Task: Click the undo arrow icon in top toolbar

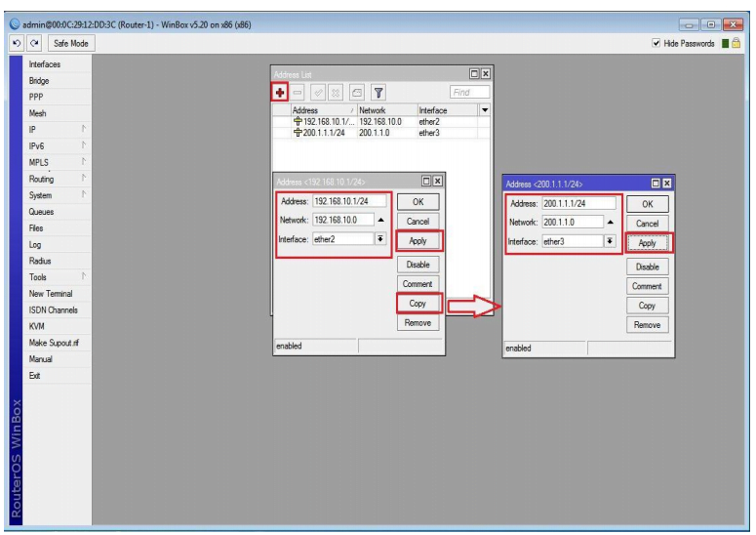Action: click(x=17, y=44)
